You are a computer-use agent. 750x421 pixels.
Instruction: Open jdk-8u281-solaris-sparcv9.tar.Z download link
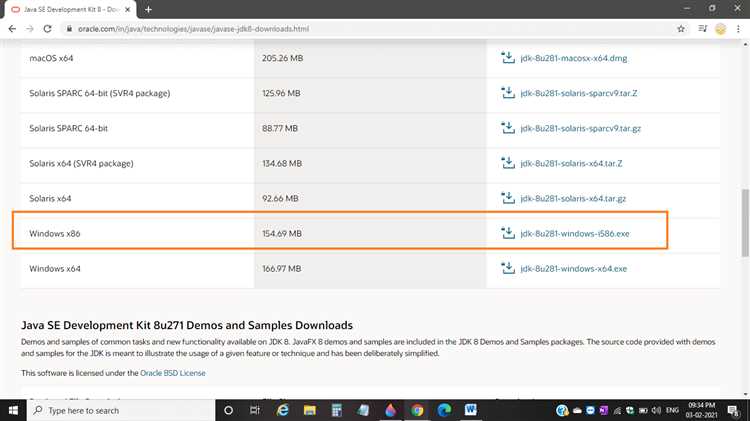pyautogui.click(x=579, y=93)
